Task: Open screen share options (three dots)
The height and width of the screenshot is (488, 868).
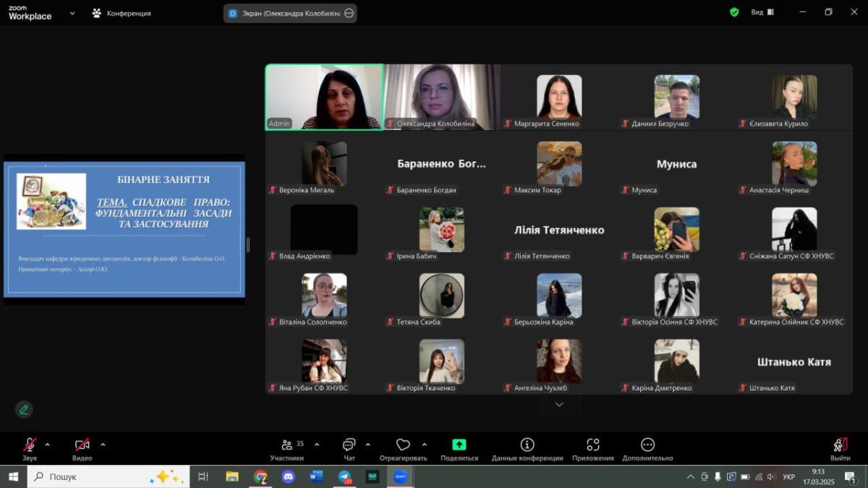Action: click(x=349, y=13)
